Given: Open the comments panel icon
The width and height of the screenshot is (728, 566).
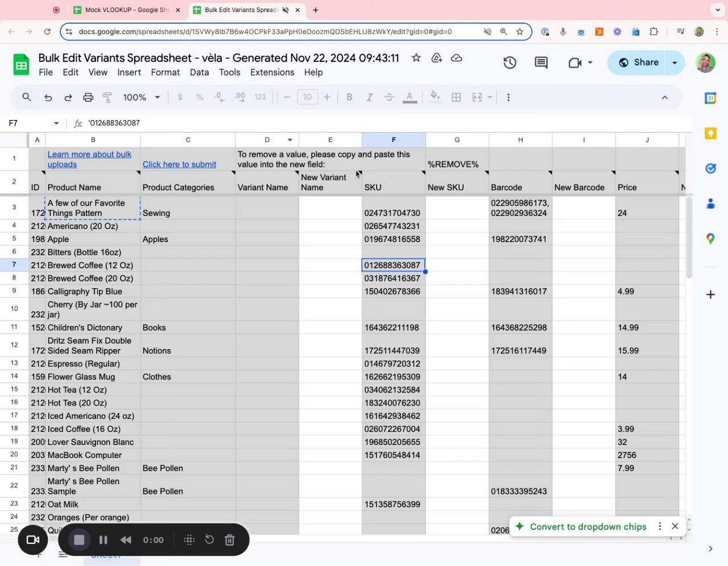Looking at the screenshot, I should point(541,63).
